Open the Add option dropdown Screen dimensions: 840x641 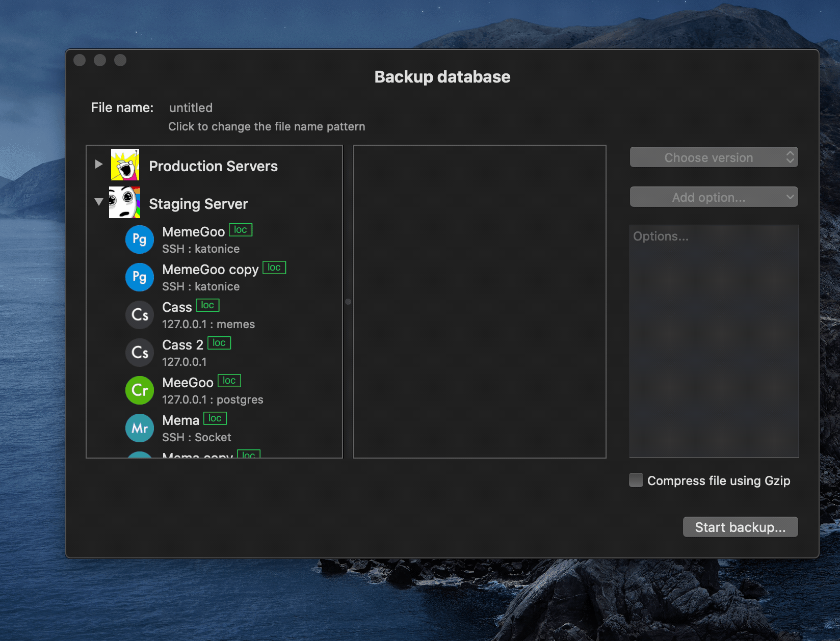(x=713, y=197)
